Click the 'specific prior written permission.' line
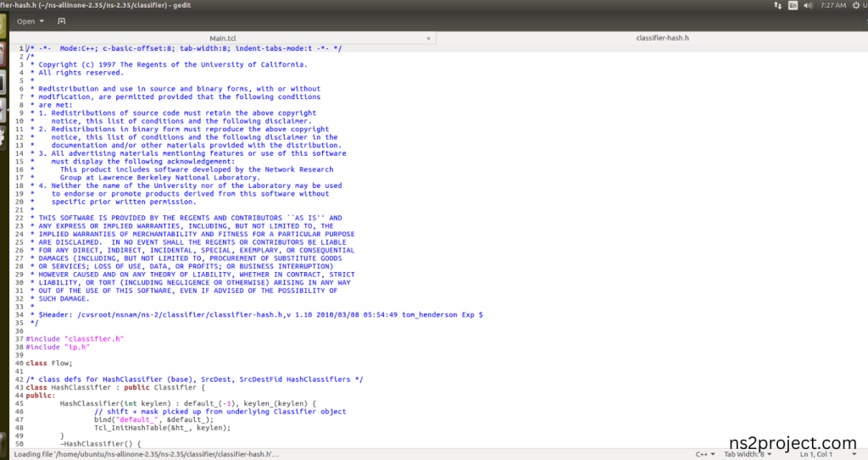The image size is (868, 460). (x=124, y=202)
